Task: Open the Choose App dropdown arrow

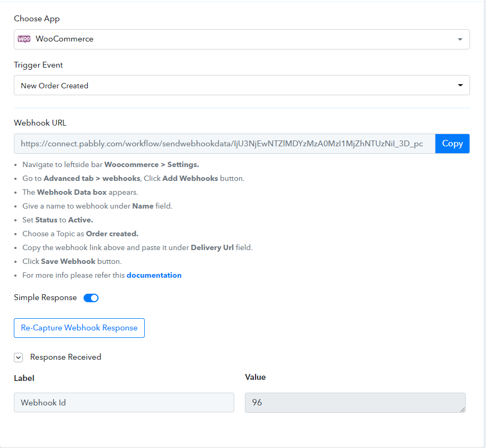Action: (x=460, y=39)
